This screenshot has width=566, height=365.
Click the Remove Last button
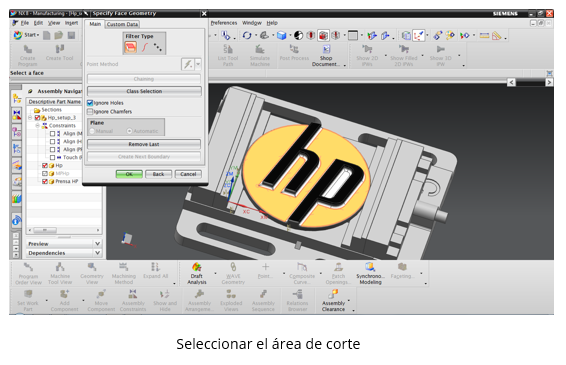pyautogui.click(x=144, y=144)
